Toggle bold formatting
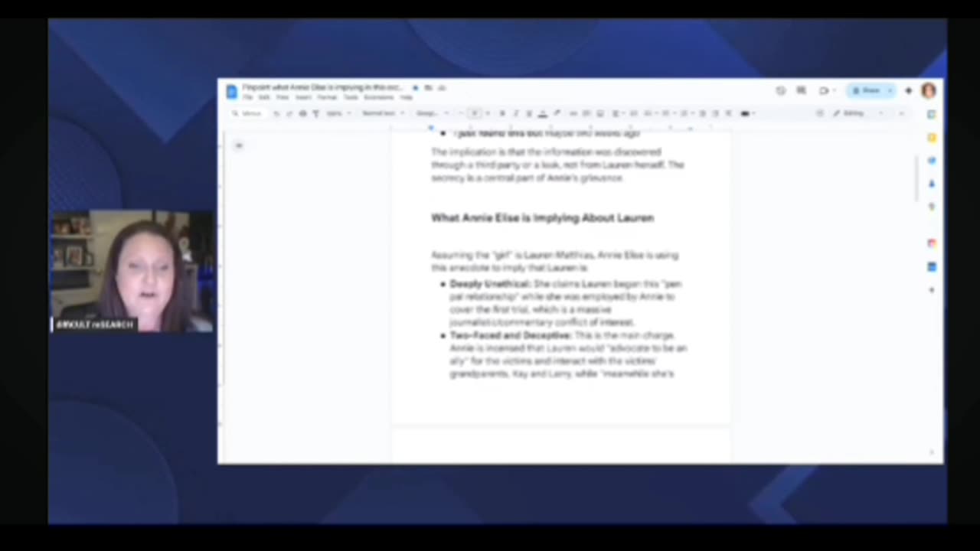Image resolution: width=980 pixels, height=551 pixels. 501,113
